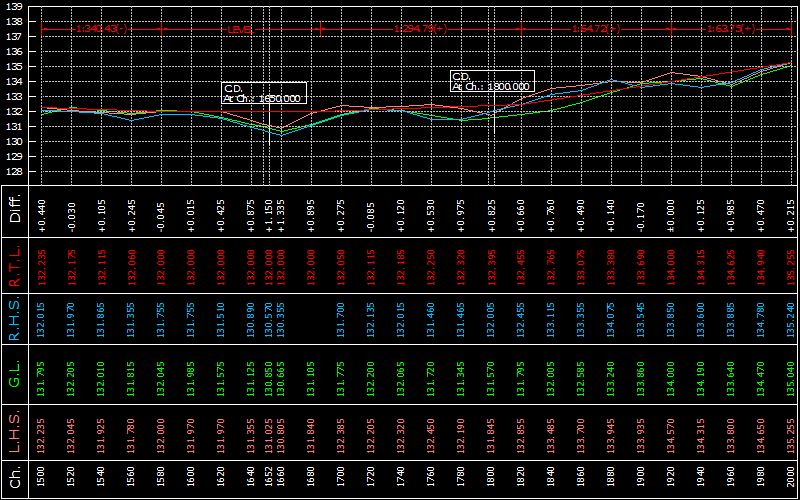This screenshot has height=500, width=800.
Task: Click R.T.L. value 132.060
Action: click(x=132, y=267)
